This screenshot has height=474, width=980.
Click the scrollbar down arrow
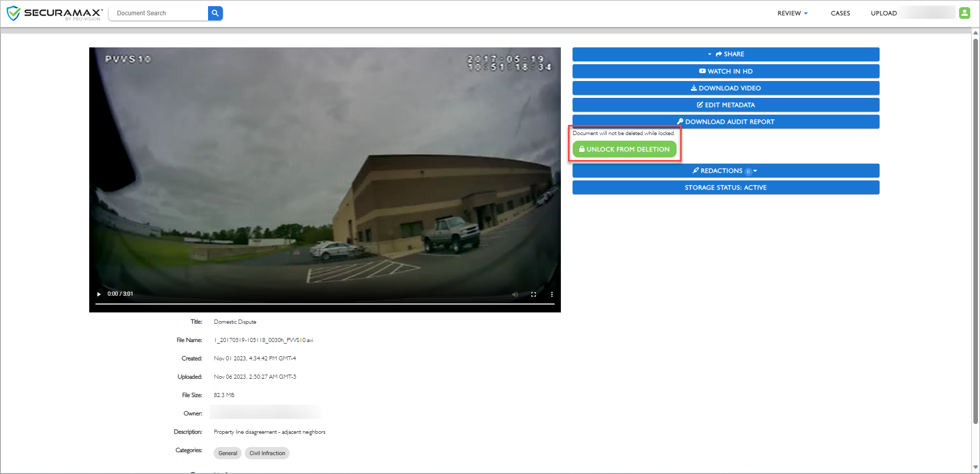tap(975, 467)
